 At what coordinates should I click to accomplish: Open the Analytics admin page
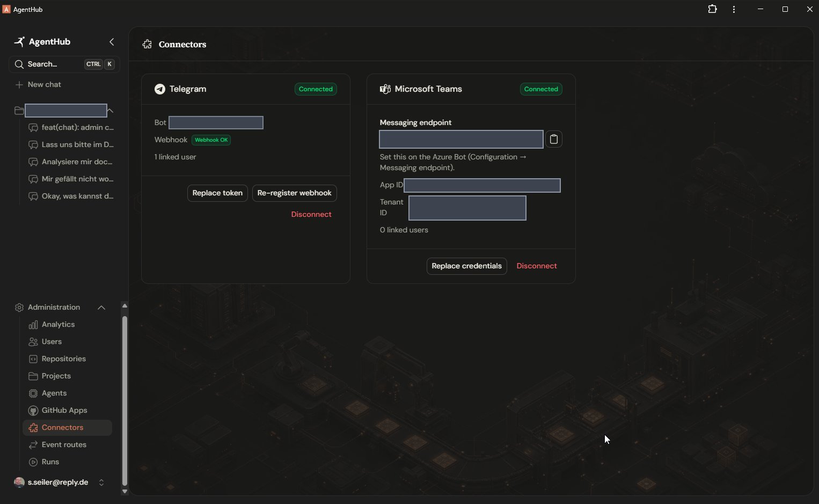point(67,325)
